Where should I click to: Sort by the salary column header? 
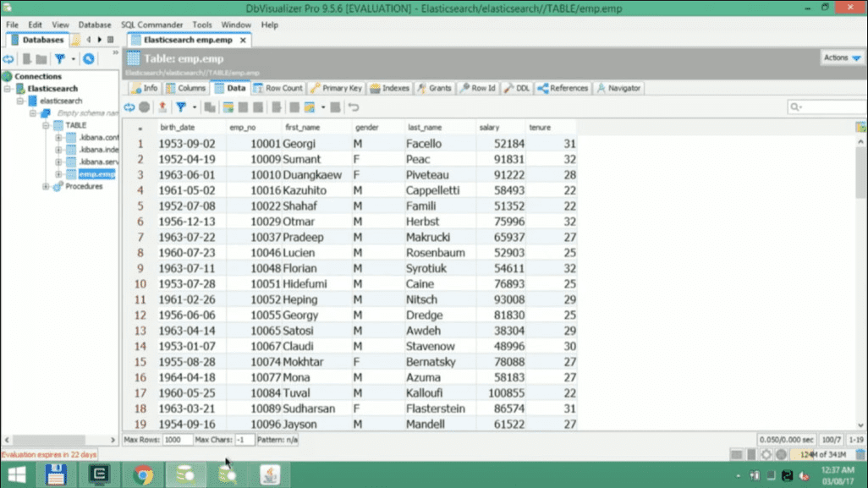click(x=489, y=127)
